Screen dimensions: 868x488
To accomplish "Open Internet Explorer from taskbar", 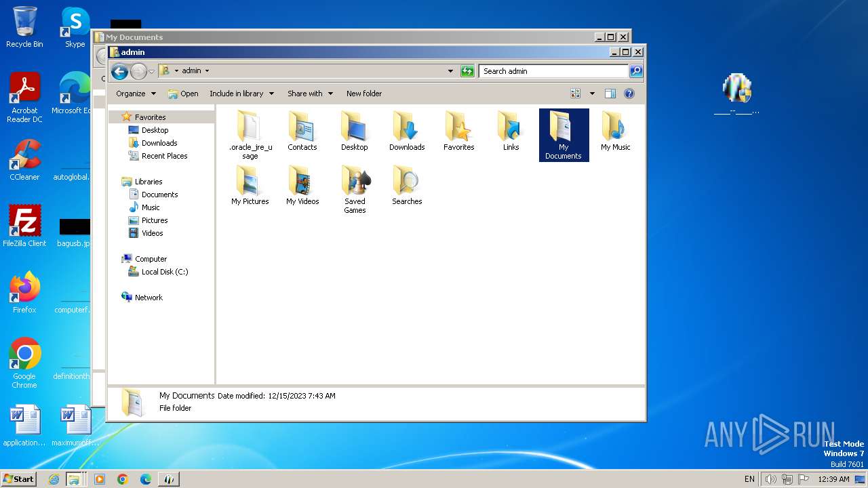I will tap(54, 479).
